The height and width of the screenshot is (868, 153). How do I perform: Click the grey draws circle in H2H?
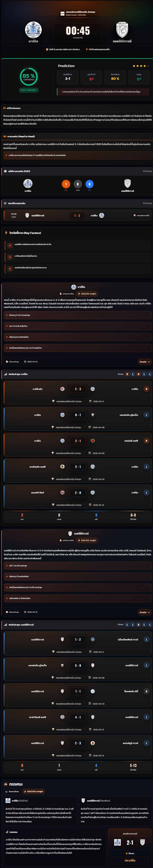click(x=78, y=184)
